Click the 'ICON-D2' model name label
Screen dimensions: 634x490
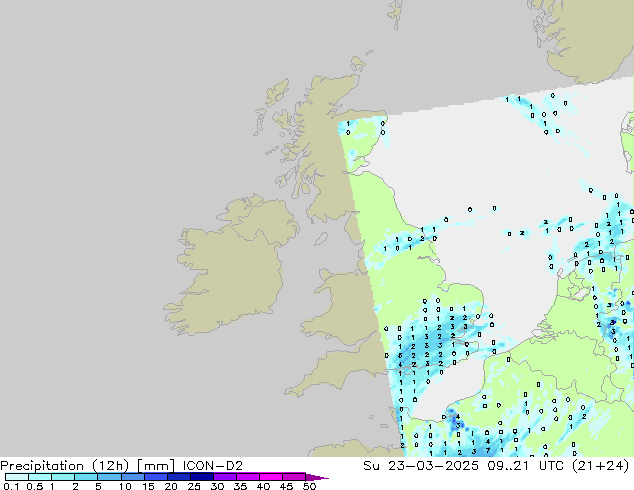click(213, 466)
